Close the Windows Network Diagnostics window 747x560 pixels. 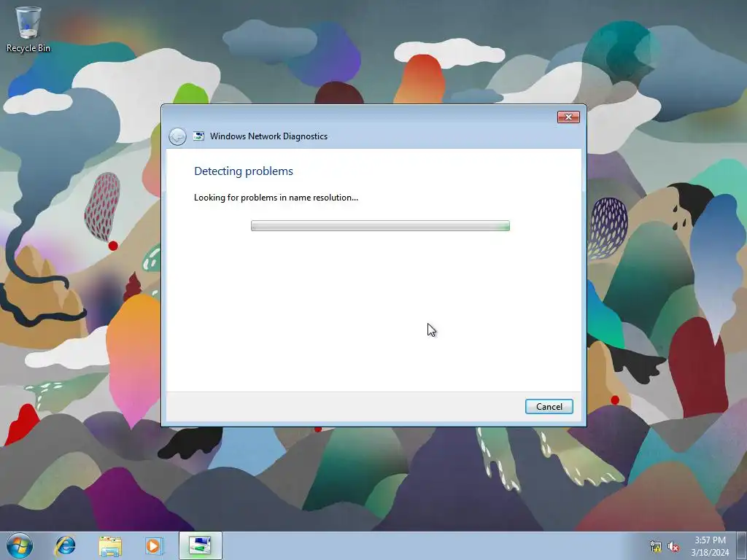tap(568, 117)
